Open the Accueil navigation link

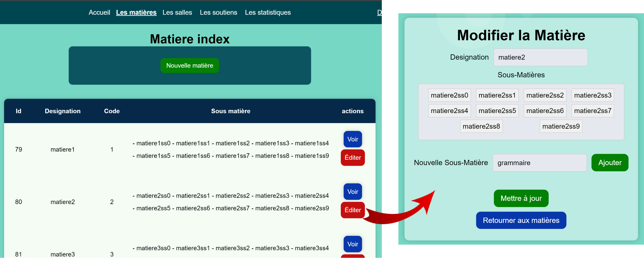[x=99, y=12]
